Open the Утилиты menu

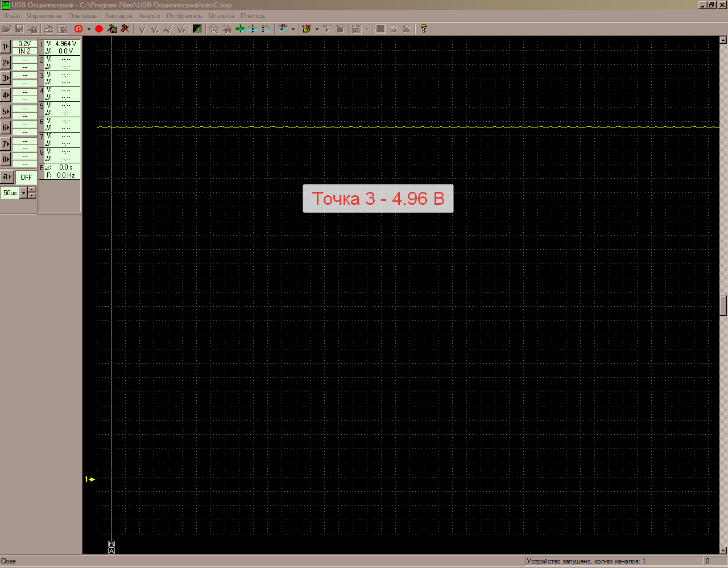coord(221,16)
